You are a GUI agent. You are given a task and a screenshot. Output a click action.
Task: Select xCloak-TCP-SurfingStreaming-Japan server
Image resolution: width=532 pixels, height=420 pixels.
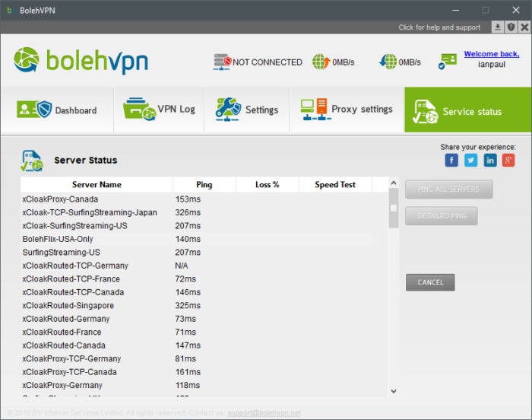[x=204, y=212]
